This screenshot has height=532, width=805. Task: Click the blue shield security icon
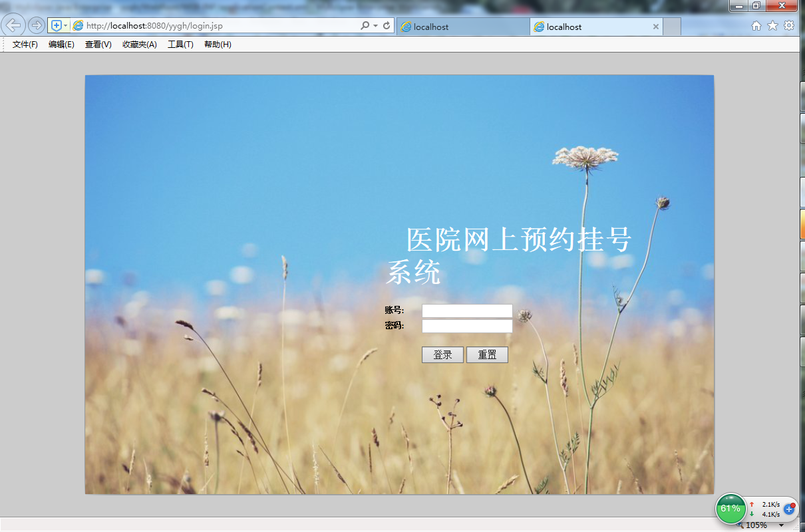click(57, 25)
